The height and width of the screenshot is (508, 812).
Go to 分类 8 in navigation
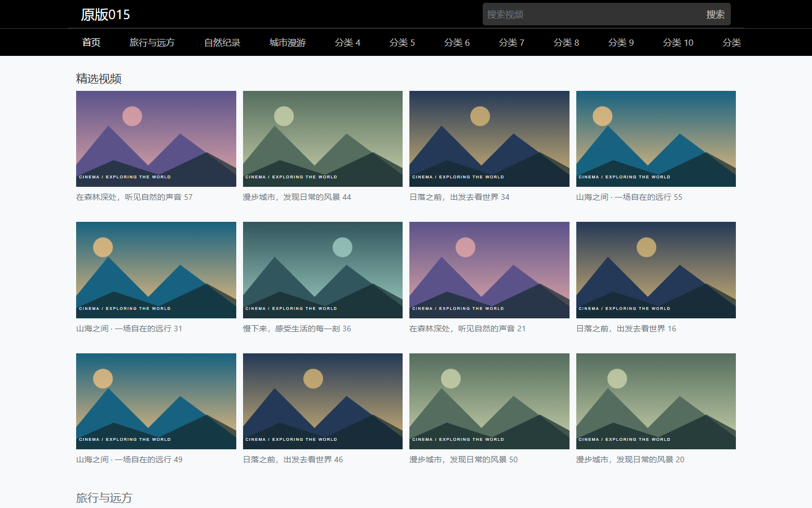point(566,42)
